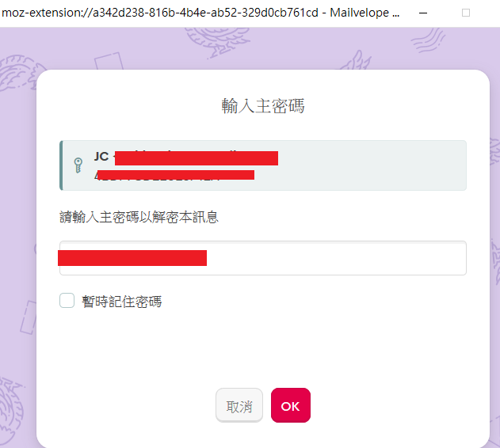The width and height of the screenshot is (500, 448).
Task: Click the 暫時記住密碼 label text
Action: pyautogui.click(x=122, y=302)
